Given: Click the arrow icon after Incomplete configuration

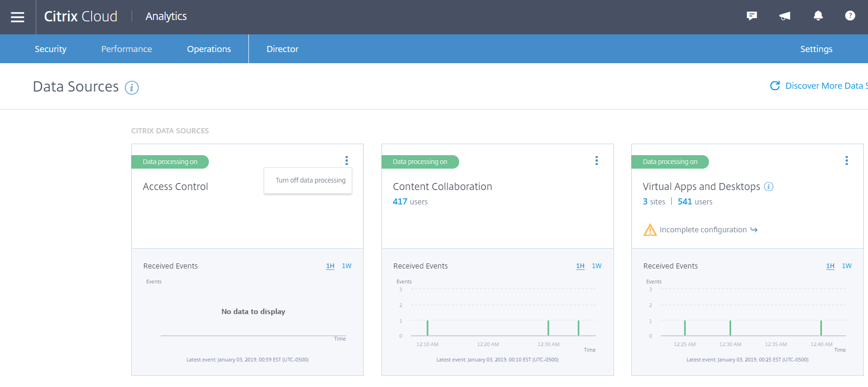Looking at the screenshot, I should 754,230.
